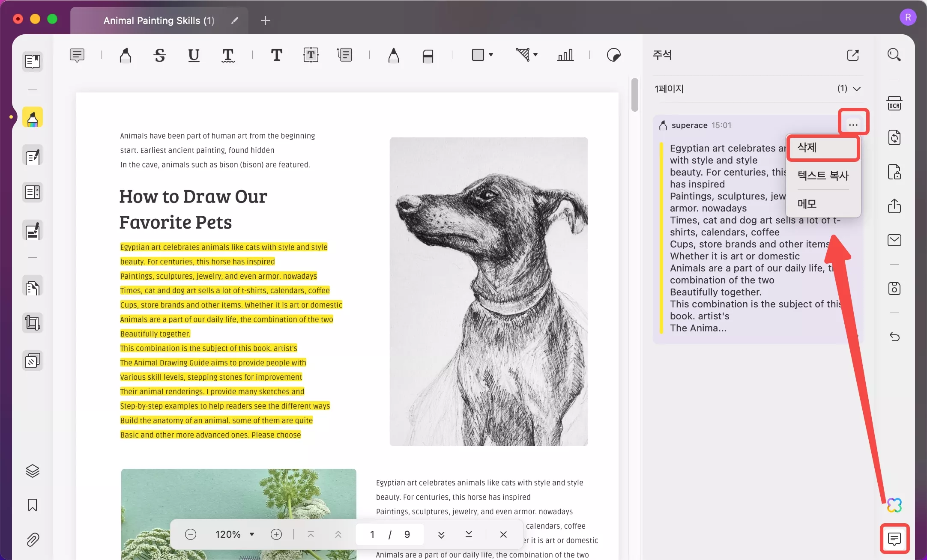Select the Text box tool

[311, 55]
